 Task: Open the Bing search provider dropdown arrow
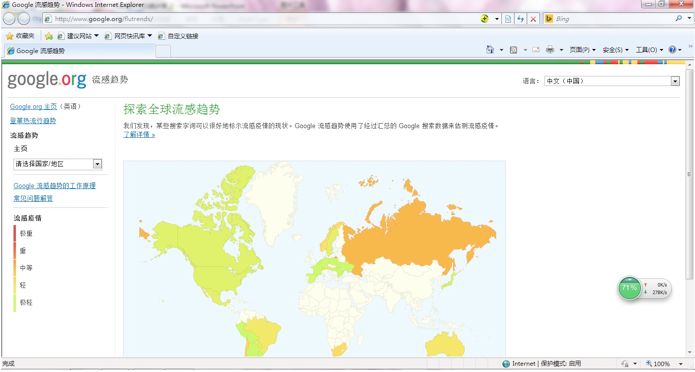(x=689, y=19)
